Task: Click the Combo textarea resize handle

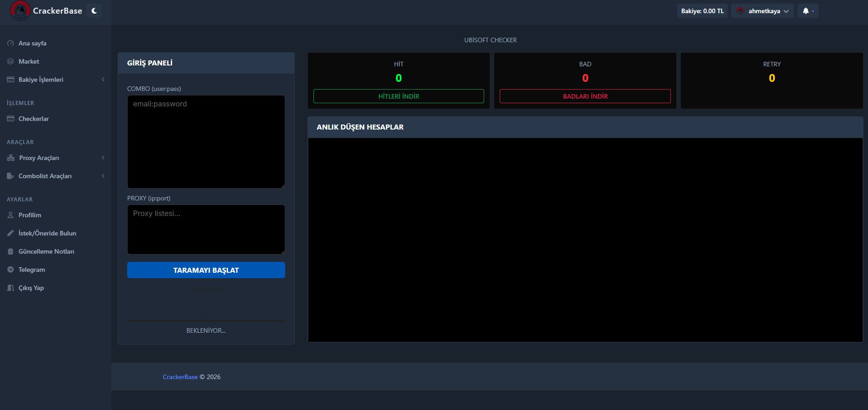Action: (x=283, y=186)
